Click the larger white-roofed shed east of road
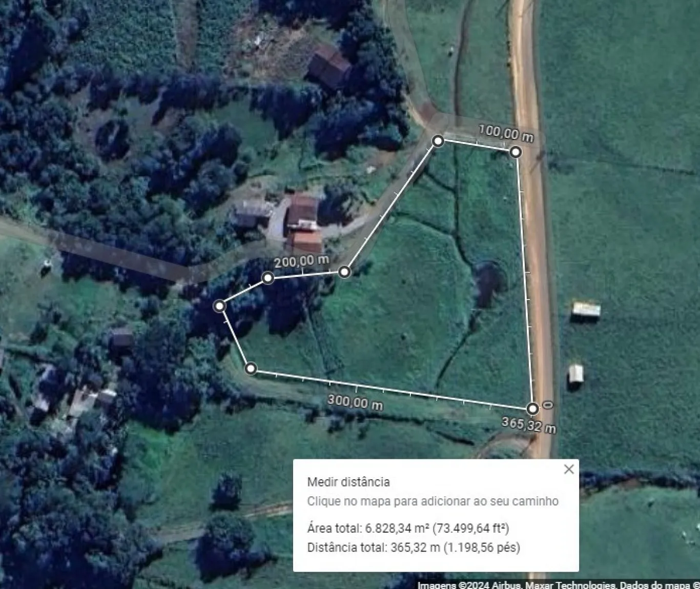Screen dimensions: 700x589 click(x=586, y=311)
